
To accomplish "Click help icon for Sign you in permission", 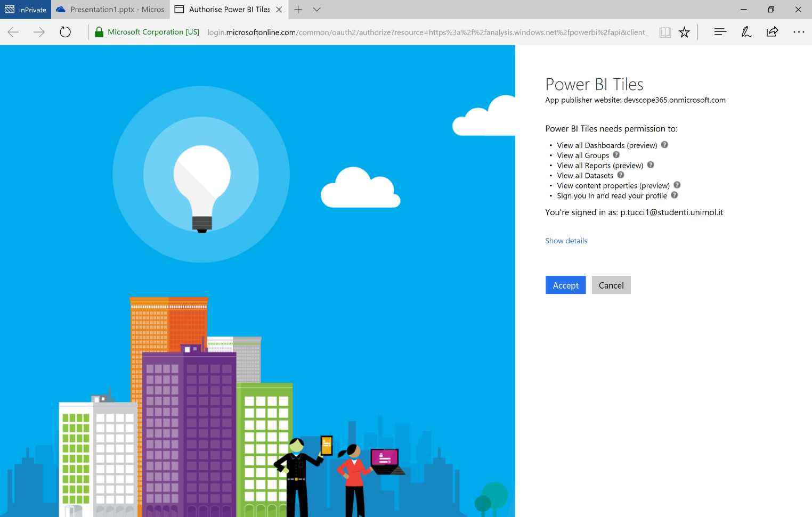I will point(674,195).
